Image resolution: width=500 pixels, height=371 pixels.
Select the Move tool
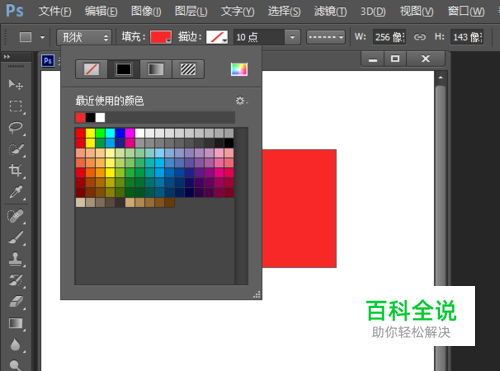click(x=15, y=84)
